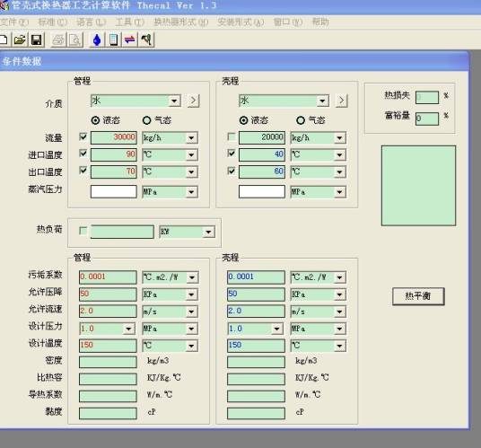
Task: Click the blue water drop icon
Action: [97, 40]
